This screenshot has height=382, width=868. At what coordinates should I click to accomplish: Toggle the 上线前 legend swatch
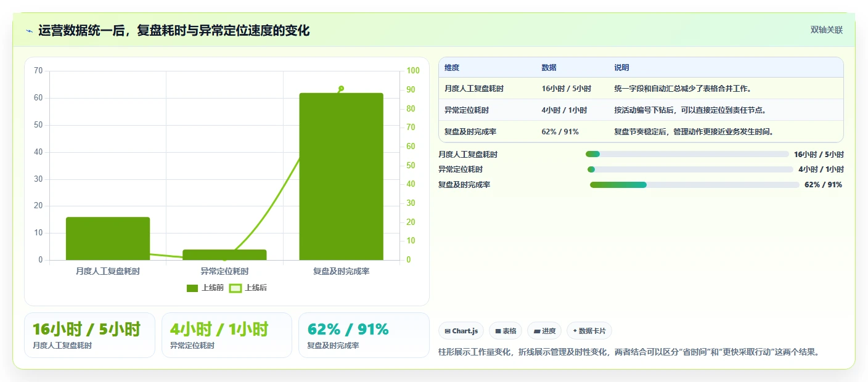click(x=192, y=288)
